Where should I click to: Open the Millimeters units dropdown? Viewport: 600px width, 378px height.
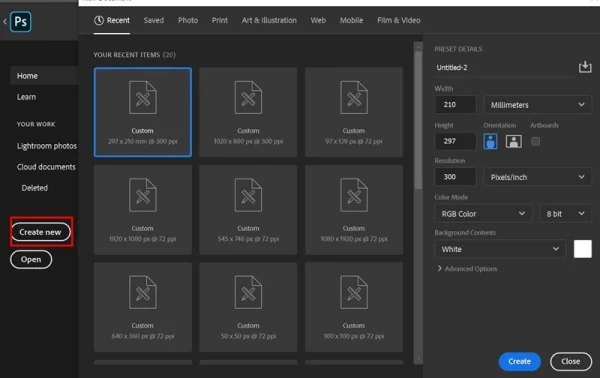point(538,104)
